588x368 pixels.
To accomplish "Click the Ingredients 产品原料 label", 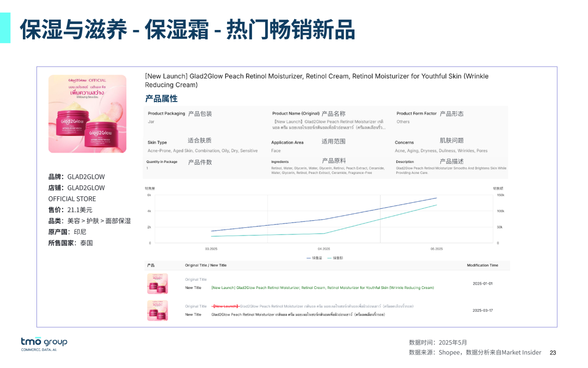I will point(308,161).
